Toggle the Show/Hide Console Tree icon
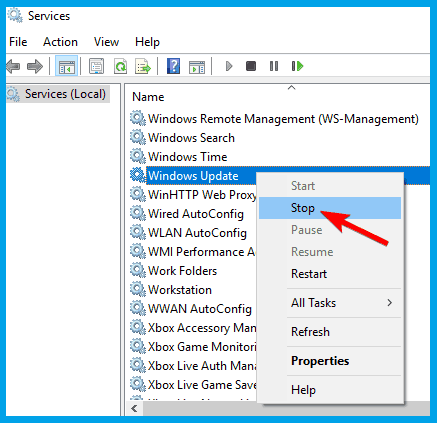The width and height of the screenshot is (437, 423). point(67,66)
